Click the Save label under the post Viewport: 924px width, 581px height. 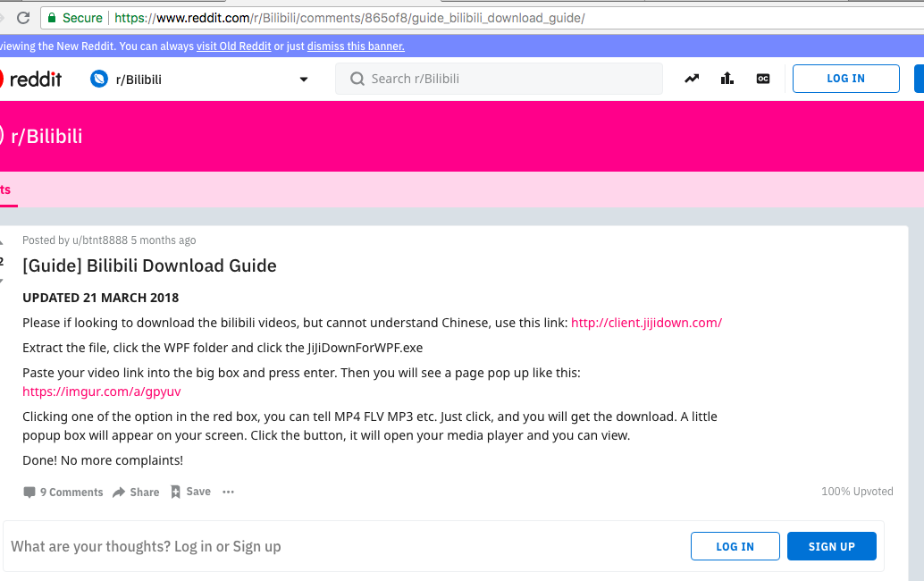point(198,492)
